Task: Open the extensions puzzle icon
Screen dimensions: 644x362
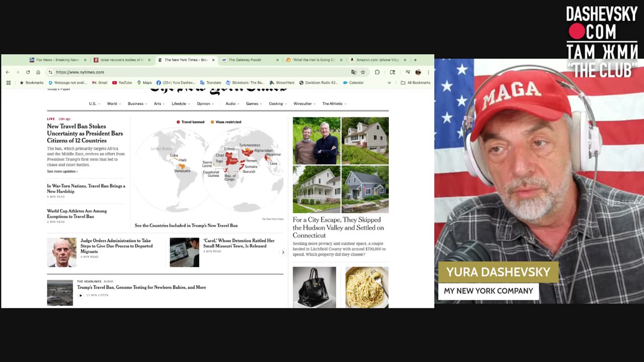Action: [x=377, y=72]
